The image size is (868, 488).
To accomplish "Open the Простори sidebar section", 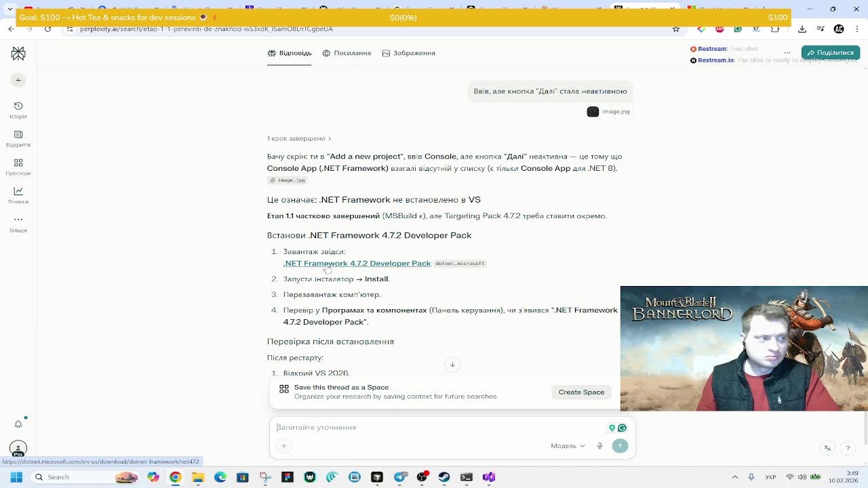I will (x=18, y=167).
